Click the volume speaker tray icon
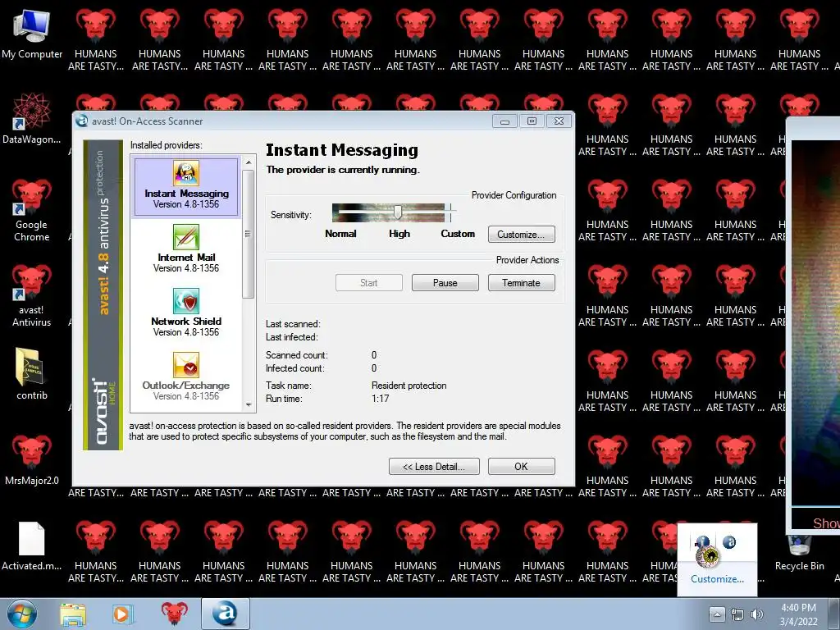The image size is (840, 630). click(756, 615)
